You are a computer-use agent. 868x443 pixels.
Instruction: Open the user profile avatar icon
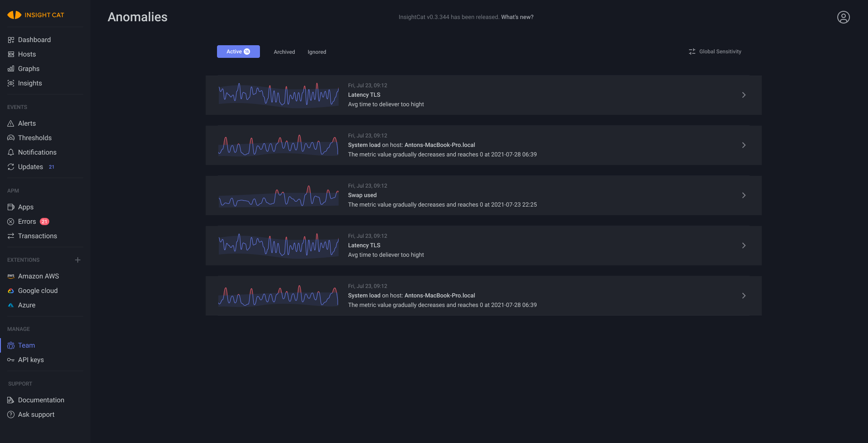843,17
